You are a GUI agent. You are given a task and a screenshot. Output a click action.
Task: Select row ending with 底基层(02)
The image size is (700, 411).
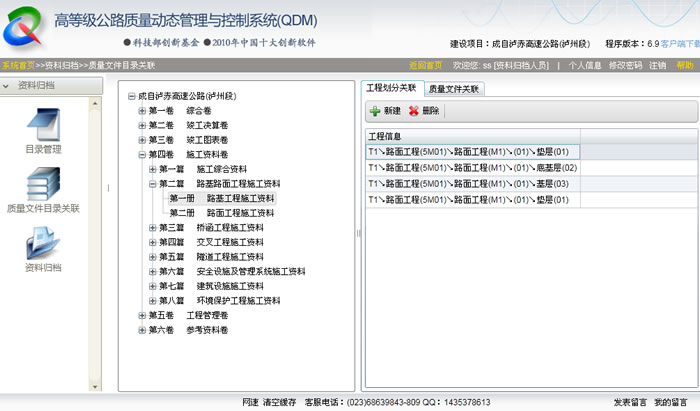[x=472, y=167]
